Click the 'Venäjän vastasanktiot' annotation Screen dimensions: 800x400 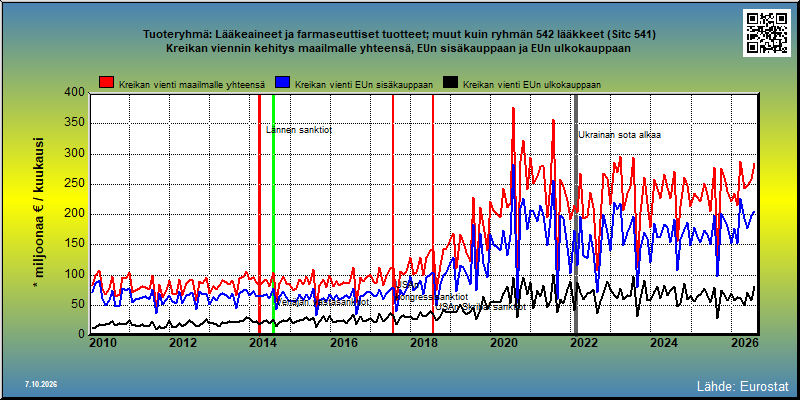click(323, 302)
